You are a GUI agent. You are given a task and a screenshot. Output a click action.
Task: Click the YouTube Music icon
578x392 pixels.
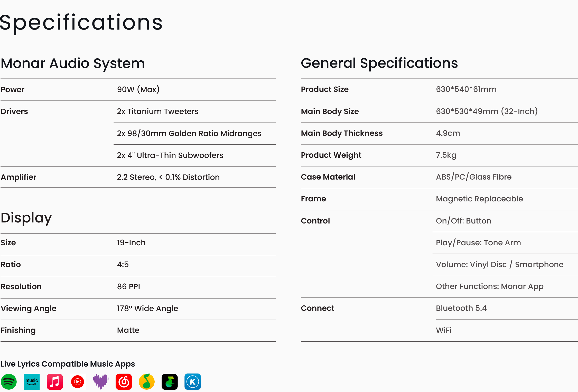click(x=78, y=382)
